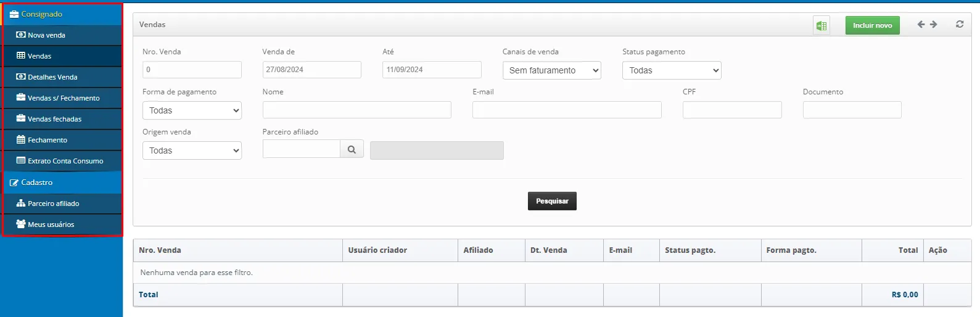Open Meus usuários in the sidebar
Screen dimensions: 980x317
click(x=51, y=224)
